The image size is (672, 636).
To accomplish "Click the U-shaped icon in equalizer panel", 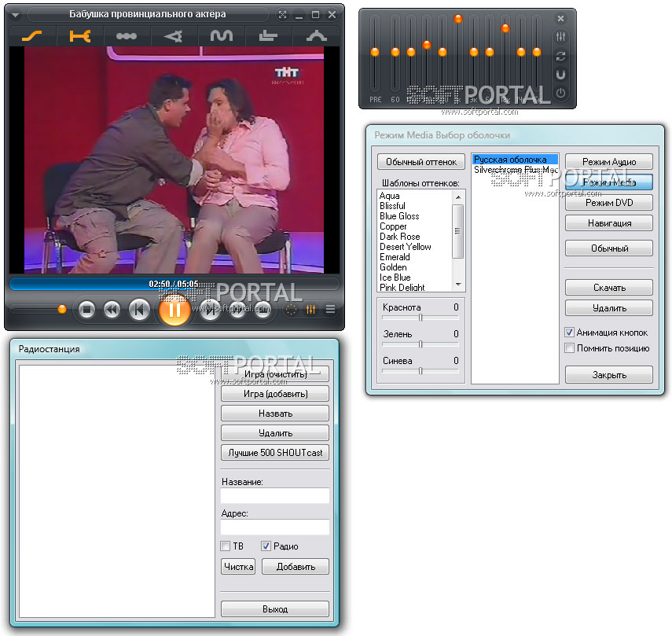I will pos(560,75).
